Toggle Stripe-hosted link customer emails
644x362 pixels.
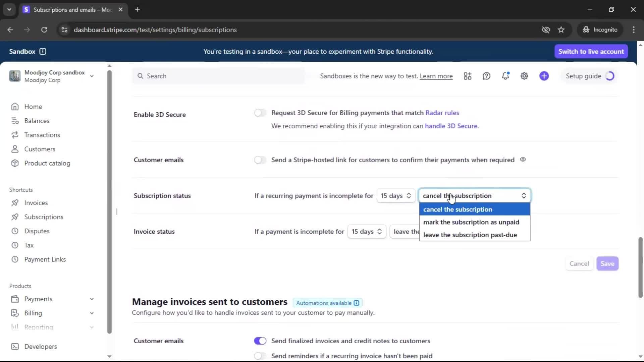pos(260,160)
